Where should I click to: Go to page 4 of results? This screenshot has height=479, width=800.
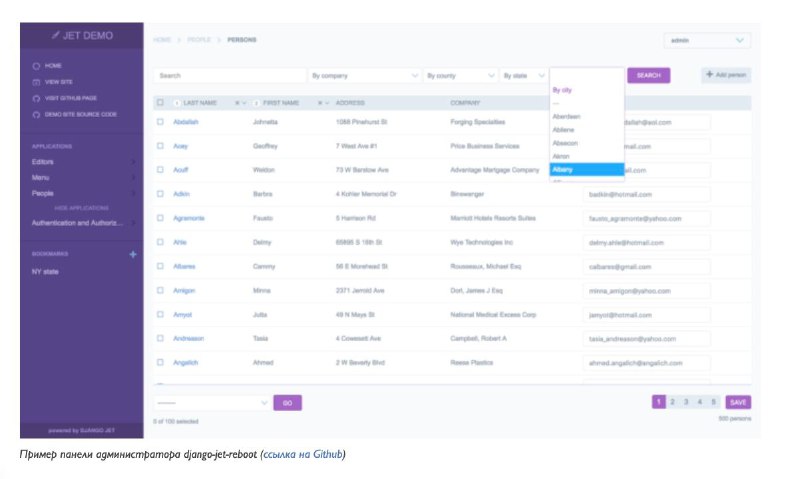coord(700,402)
